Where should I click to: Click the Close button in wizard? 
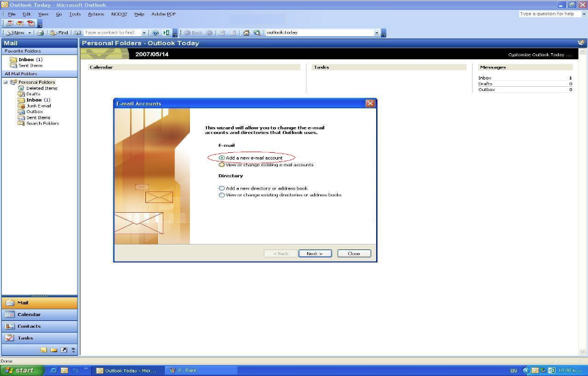tap(354, 254)
